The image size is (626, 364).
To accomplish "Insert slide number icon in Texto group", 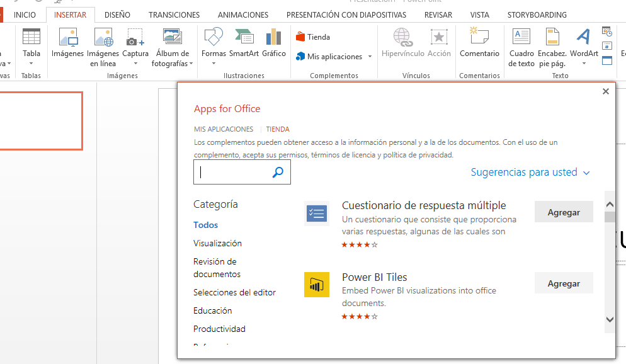I will click(x=607, y=46).
